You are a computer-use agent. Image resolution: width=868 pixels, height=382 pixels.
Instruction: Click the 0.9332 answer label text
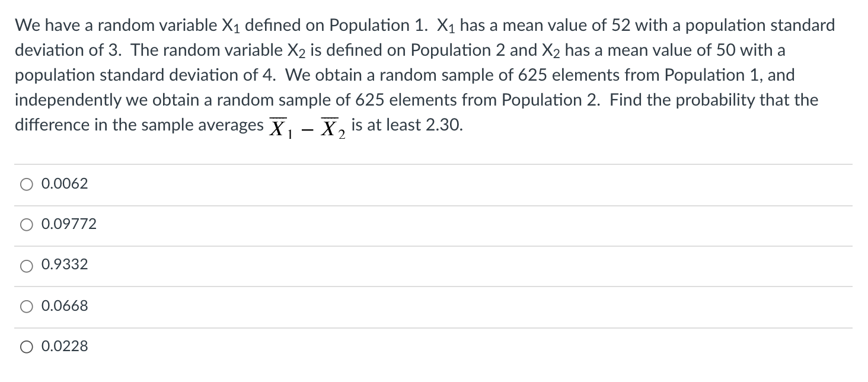65,265
